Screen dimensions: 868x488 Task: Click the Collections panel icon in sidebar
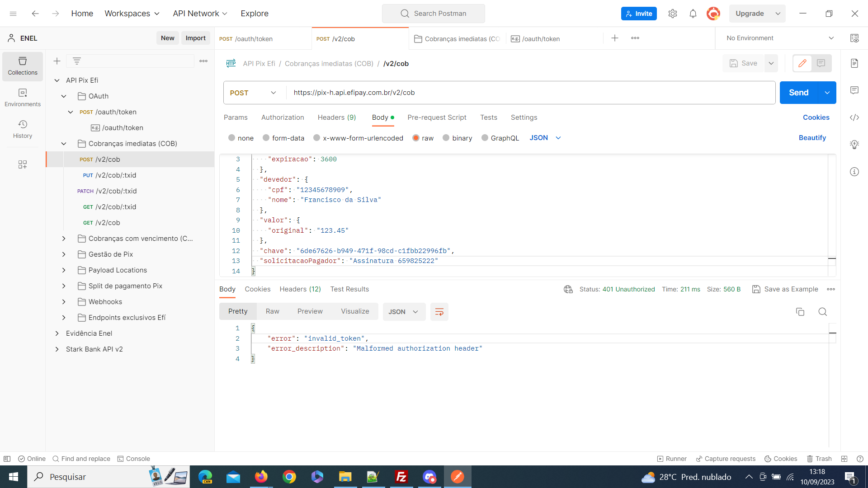click(22, 65)
